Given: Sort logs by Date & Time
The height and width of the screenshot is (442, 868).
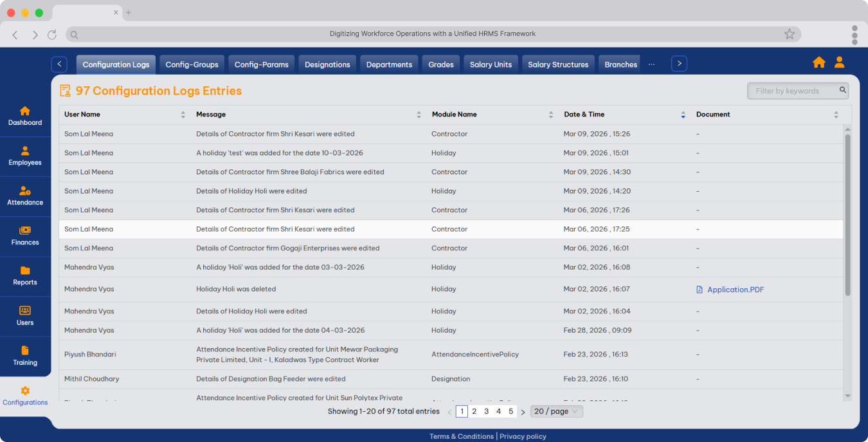Looking at the screenshot, I should click(x=683, y=115).
